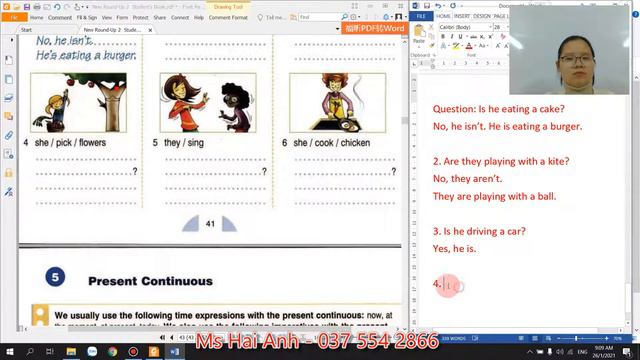
Task: Click the Grow Font icon in Word
Action: point(498,46)
